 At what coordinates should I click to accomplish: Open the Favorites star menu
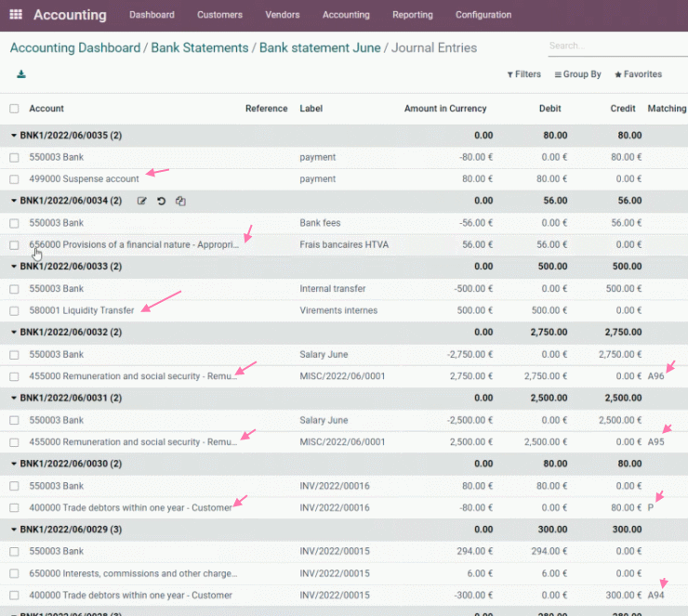(x=638, y=74)
